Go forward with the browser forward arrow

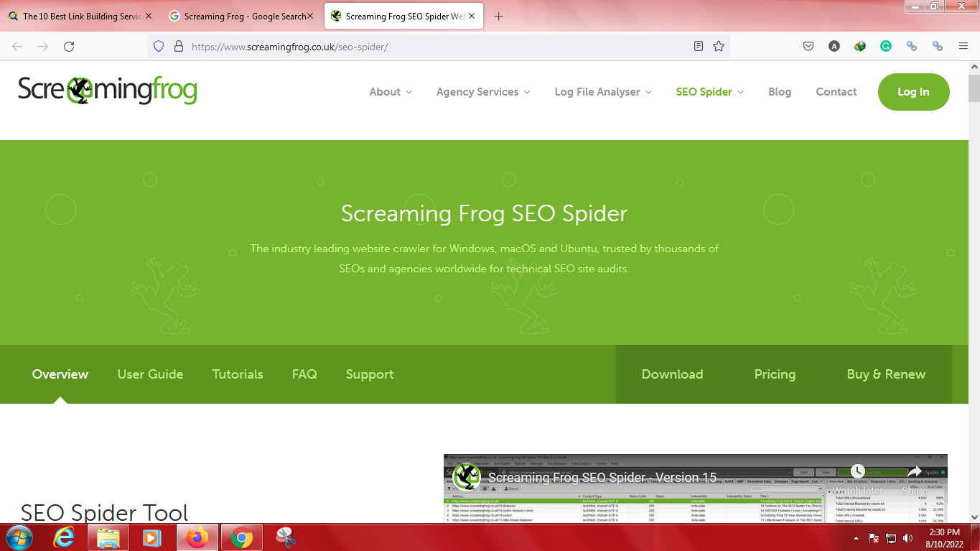click(x=43, y=46)
